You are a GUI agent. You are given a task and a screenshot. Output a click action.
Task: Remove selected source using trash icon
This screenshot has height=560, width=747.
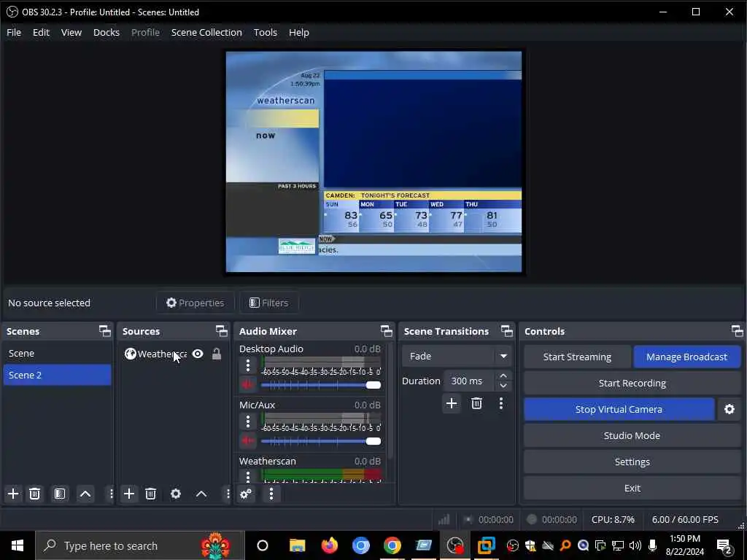click(x=150, y=494)
